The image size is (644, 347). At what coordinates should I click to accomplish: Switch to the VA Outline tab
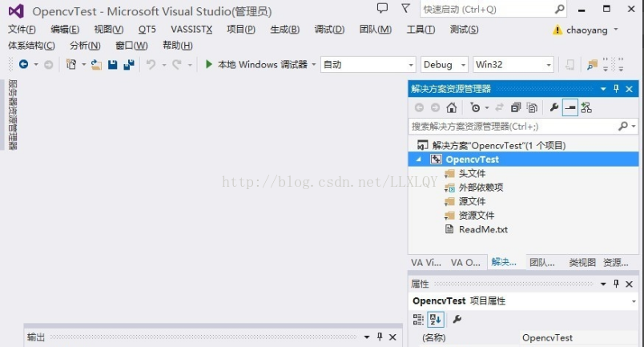(465, 263)
